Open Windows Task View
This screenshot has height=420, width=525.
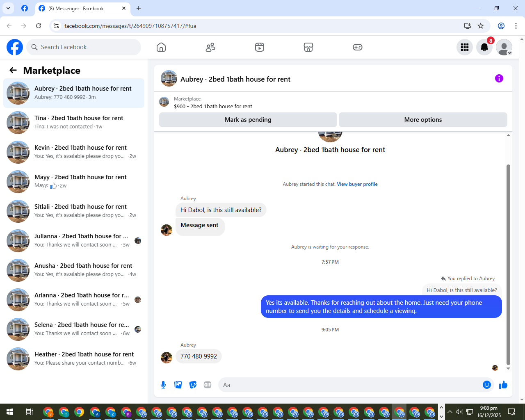coord(29,412)
